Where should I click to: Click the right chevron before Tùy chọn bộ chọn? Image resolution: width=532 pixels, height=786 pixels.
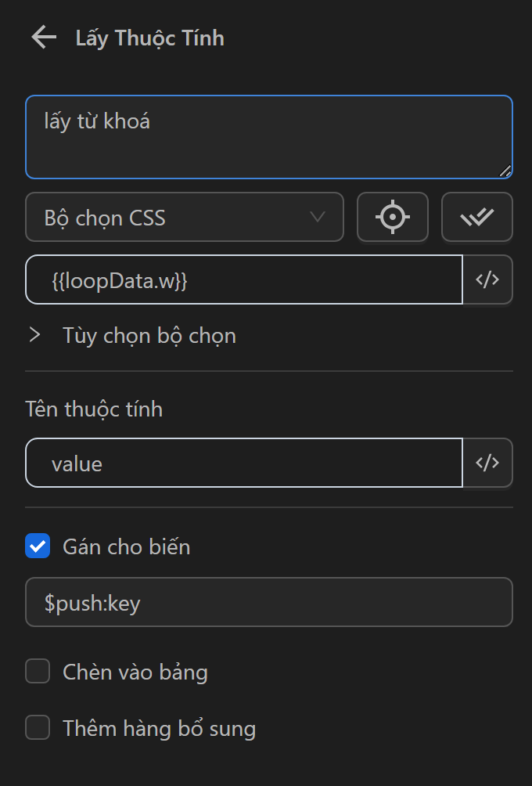click(x=34, y=335)
